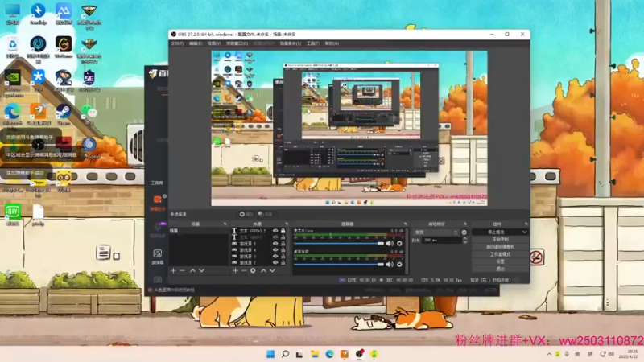644x362 pixels.
Task: Add a new source with plus icon
Action: click(235, 271)
